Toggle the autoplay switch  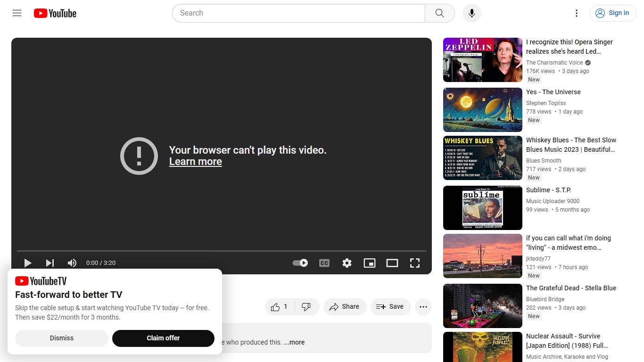click(300, 263)
